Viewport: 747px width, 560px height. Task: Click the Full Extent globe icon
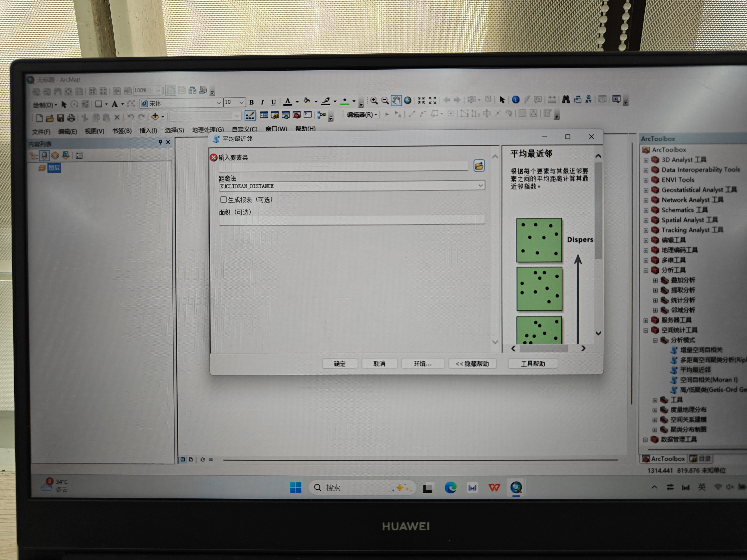pyautogui.click(x=408, y=100)
